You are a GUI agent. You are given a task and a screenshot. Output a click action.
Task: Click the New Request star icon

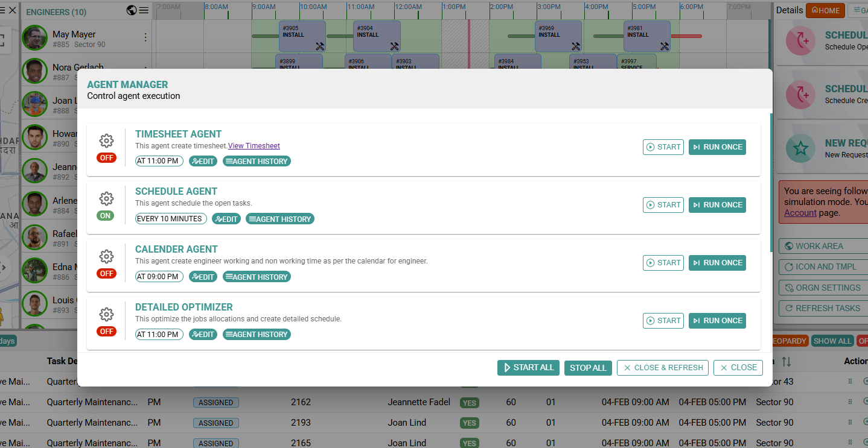click(x=800, y=148)
